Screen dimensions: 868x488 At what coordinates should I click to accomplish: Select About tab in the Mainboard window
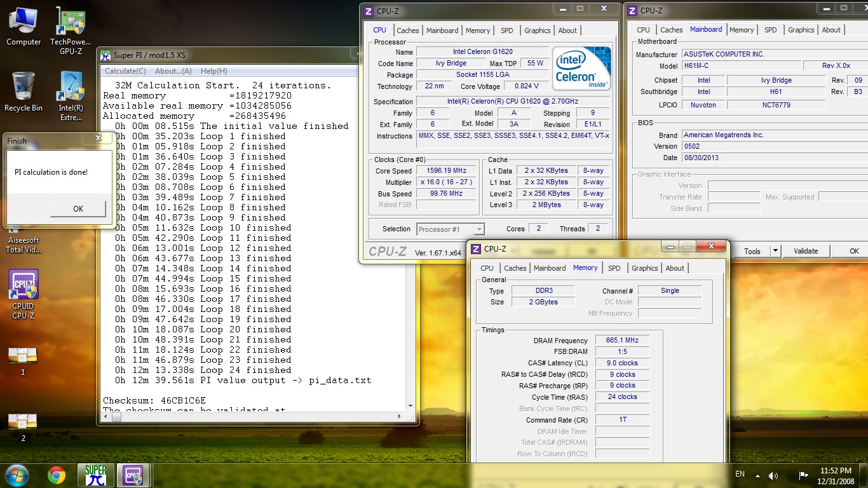click(x=831, y=30)
